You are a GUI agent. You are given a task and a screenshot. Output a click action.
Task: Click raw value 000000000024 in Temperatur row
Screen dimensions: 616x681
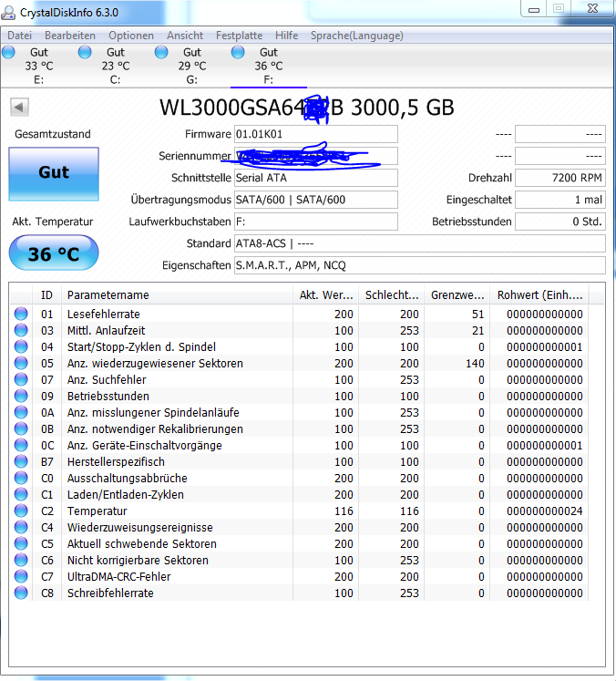pos(544,511)
